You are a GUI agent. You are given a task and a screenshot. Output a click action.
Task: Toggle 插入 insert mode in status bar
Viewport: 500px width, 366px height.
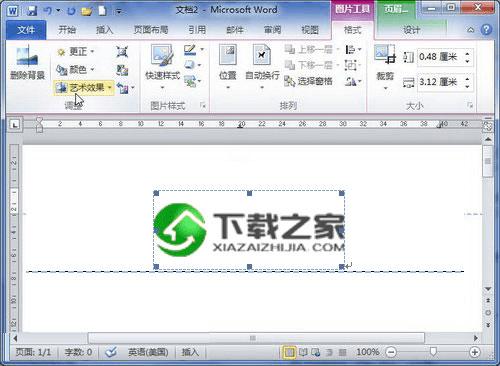pyautogui.click(x=190, y=352)
